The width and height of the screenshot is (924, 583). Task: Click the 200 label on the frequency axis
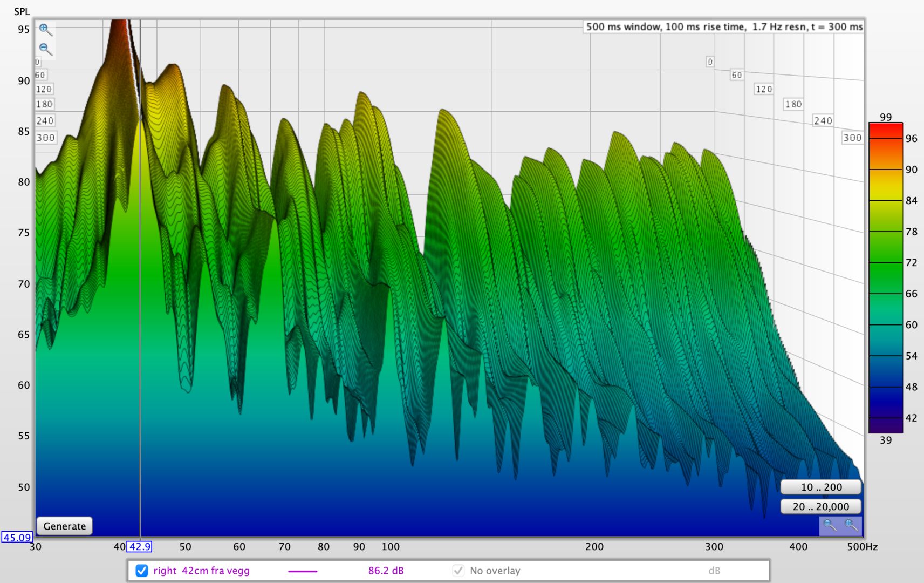tap(594, 547)
